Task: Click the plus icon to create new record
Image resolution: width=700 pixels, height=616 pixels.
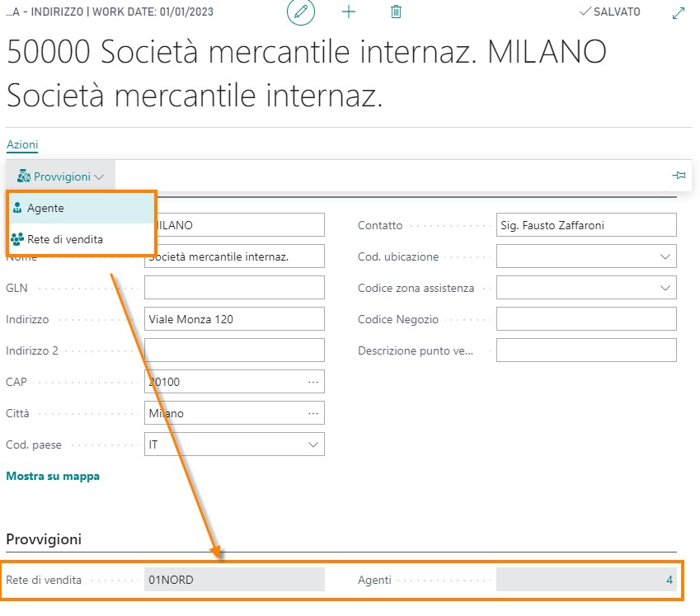Action: [349, 12]
